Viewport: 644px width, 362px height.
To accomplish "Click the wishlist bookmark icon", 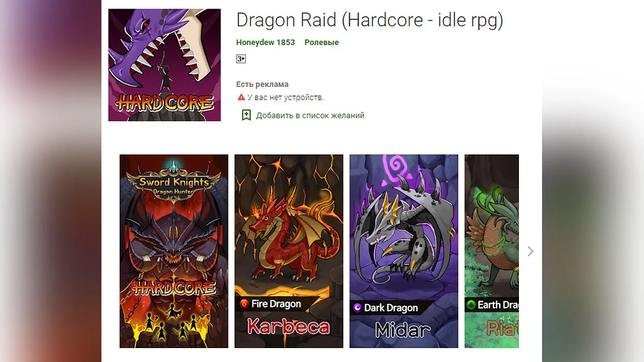I will [246, 115].
